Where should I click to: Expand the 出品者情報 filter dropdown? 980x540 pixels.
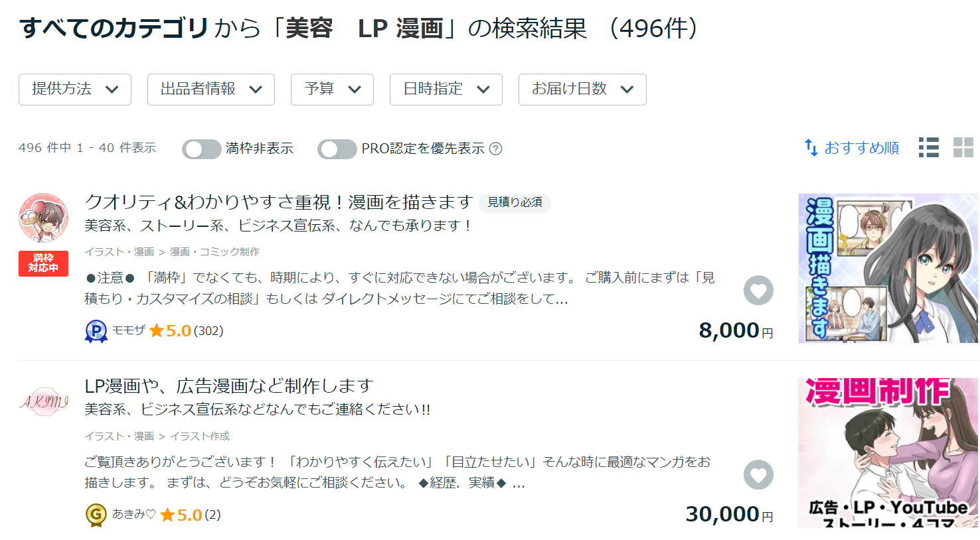(211, 90)
